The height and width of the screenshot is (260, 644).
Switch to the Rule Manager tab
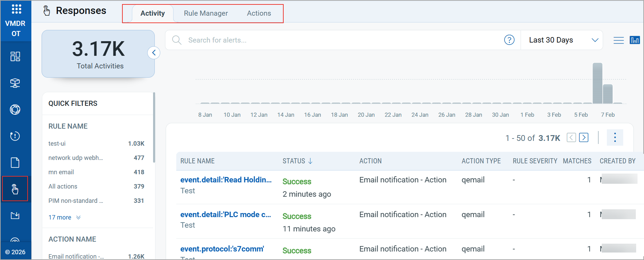point(206,13)
